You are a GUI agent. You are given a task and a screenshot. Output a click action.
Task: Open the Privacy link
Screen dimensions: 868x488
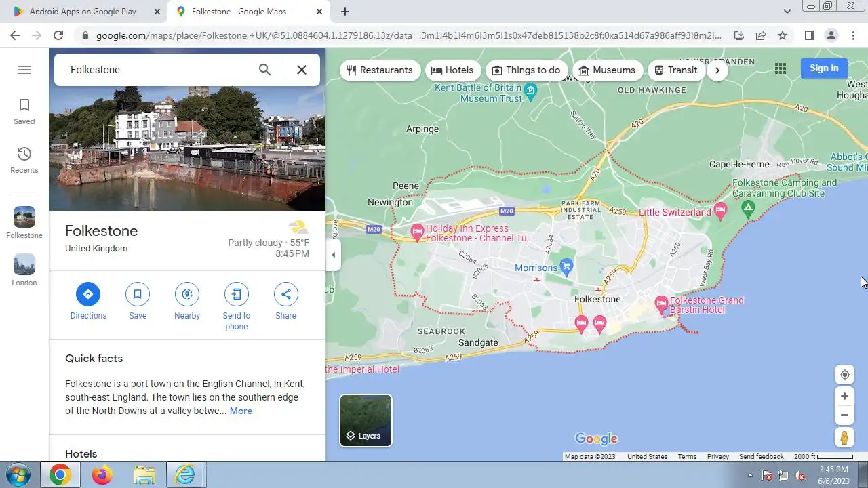(717, 456)
